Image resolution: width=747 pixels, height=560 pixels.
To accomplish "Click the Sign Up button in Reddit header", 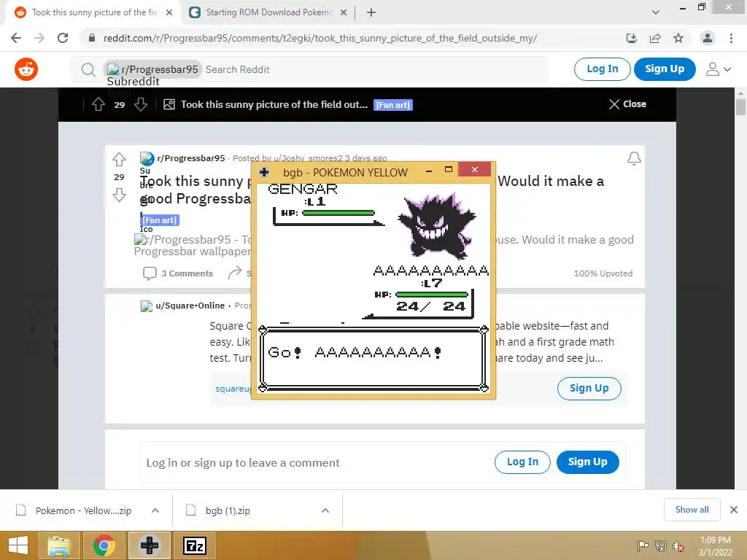I will point(665,69).
